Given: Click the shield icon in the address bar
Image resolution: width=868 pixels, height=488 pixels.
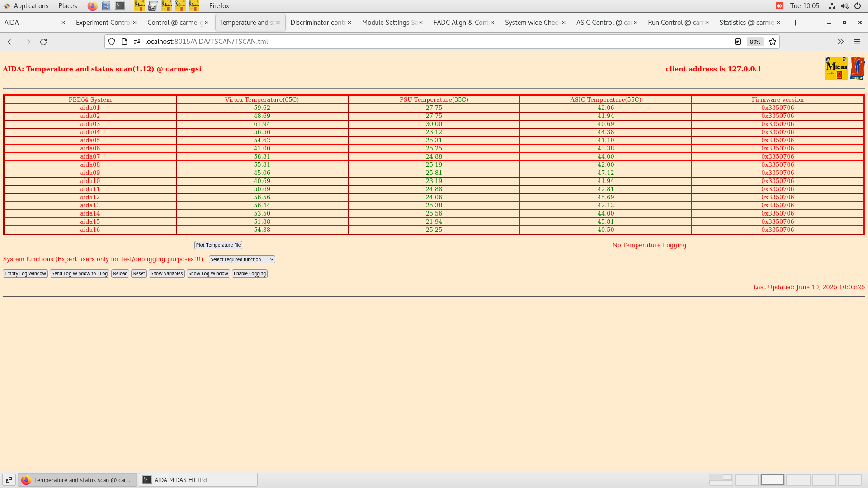Looking at the screenshot, I should tap(111, 42).
